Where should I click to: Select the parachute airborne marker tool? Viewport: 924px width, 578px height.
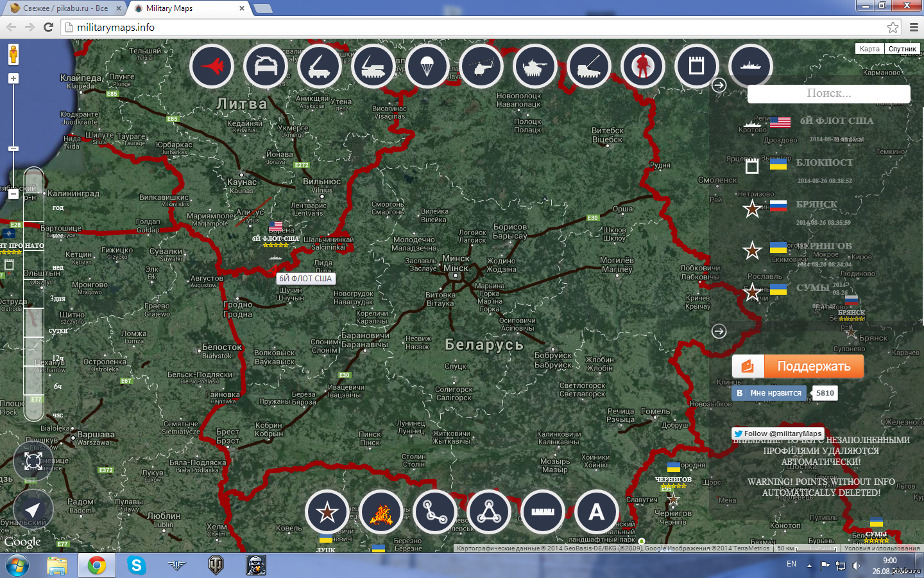click(x=427, y=66)
